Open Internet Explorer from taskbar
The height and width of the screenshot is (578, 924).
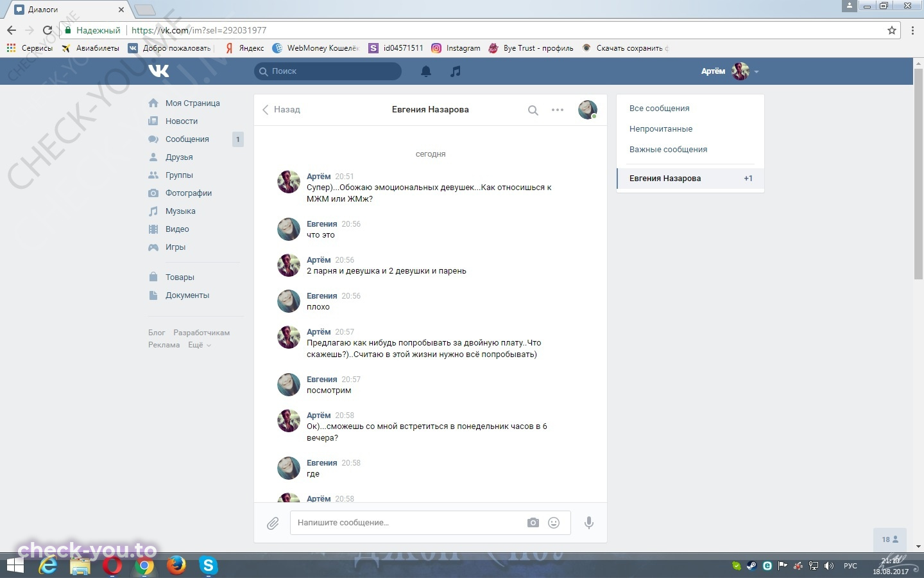48,566
